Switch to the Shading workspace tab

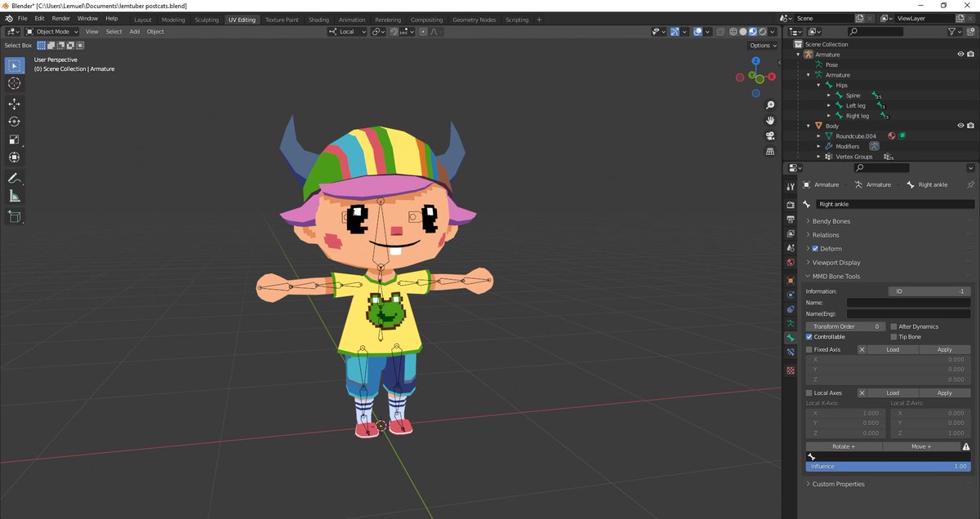click(318, 20)
